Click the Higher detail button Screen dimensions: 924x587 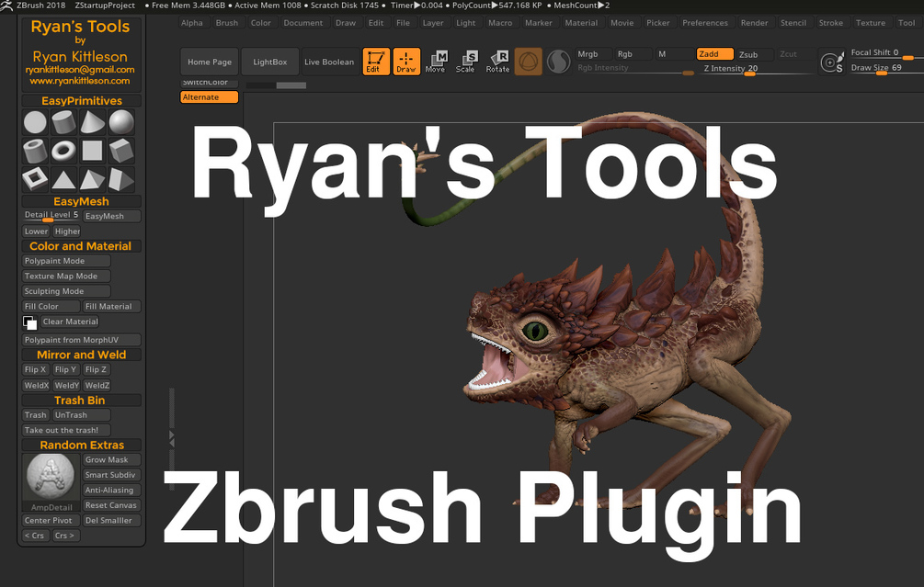tap(67, 231)
